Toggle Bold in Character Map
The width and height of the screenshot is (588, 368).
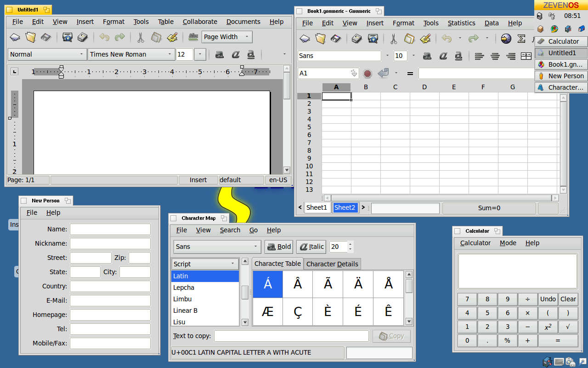(279, 247)
